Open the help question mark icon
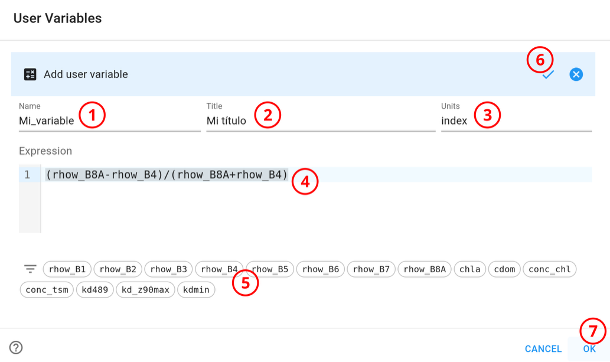The width and height of the screenshot is (610, 362). 16,348
